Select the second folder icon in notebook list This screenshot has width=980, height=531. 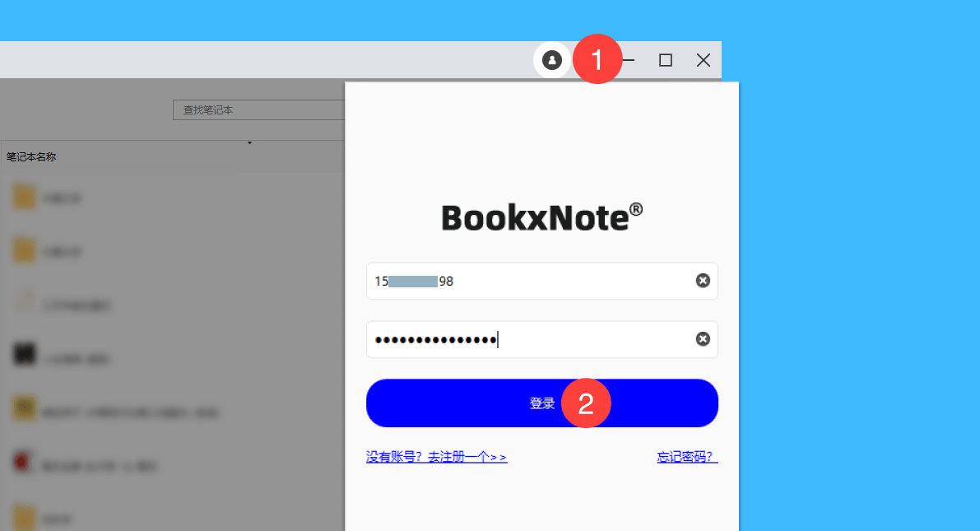tap(25, 249)
